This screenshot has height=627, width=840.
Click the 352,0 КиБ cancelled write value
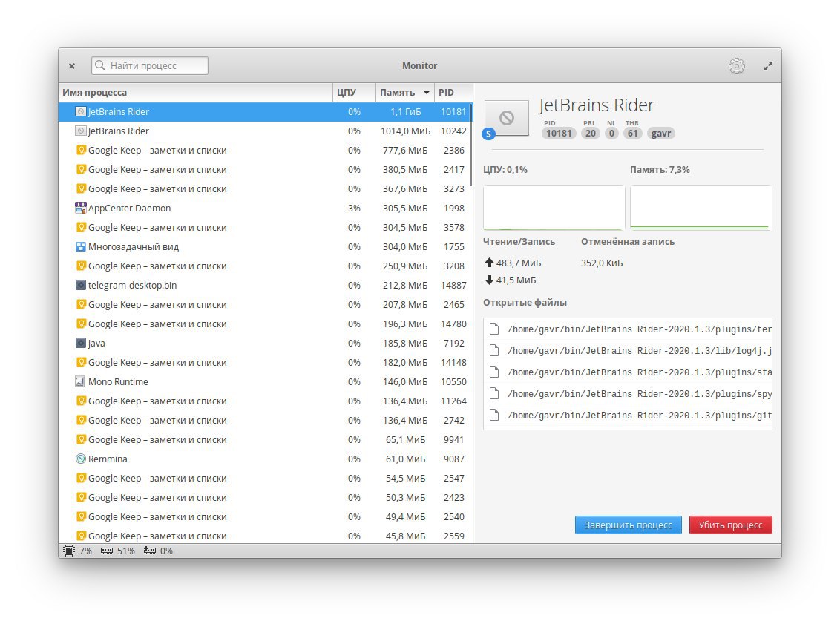pyautogui.click(x=602, y=263)
